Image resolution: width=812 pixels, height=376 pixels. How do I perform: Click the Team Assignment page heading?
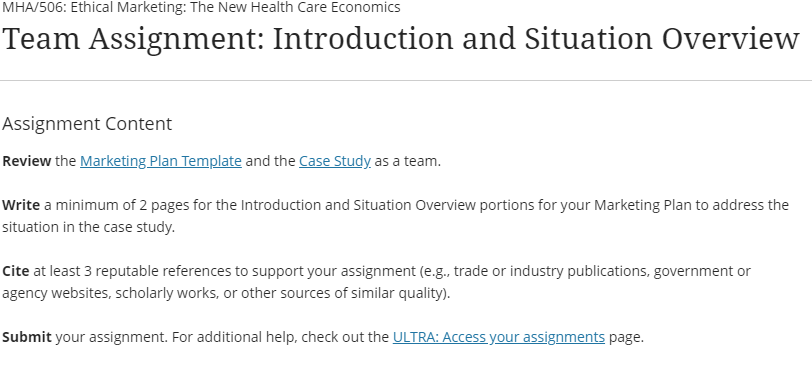401,39
